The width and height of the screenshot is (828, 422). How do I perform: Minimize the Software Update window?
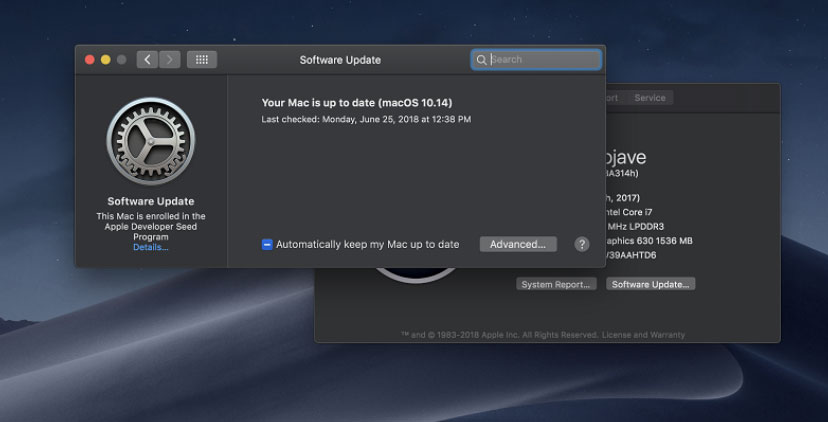pos(106,60)
